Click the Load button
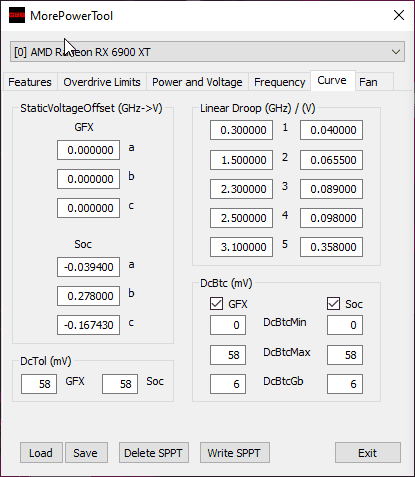This screenshot has width=415, height=477. coord(41,453)
